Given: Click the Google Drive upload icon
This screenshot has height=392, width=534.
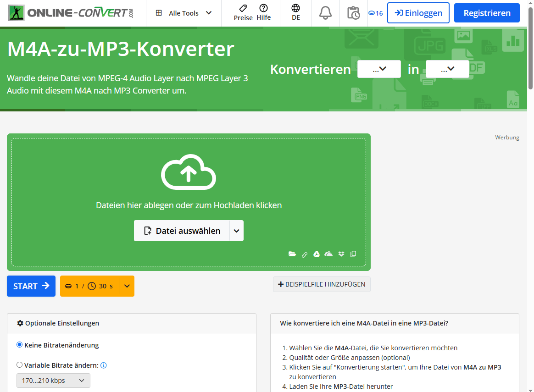Looking at the screenshot, I should (317, 254).
